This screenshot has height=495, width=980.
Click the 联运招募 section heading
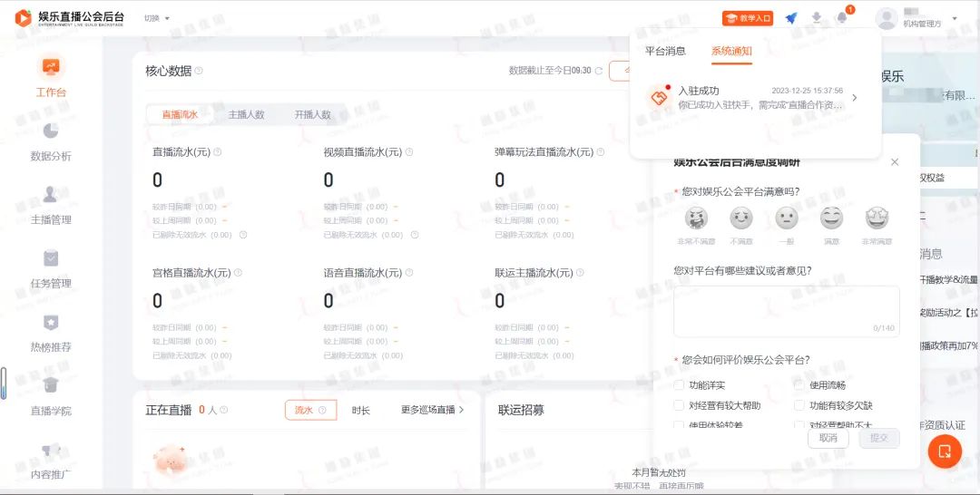coord(521,410)
